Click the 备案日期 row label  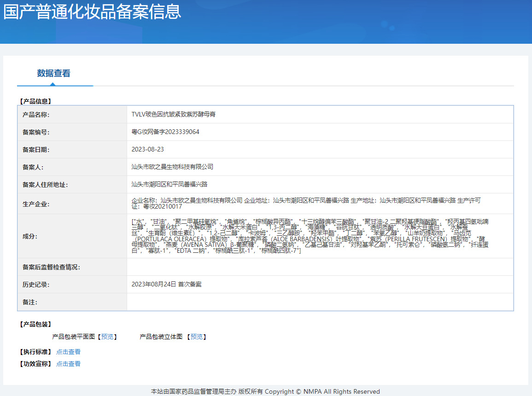click(36, 150)
